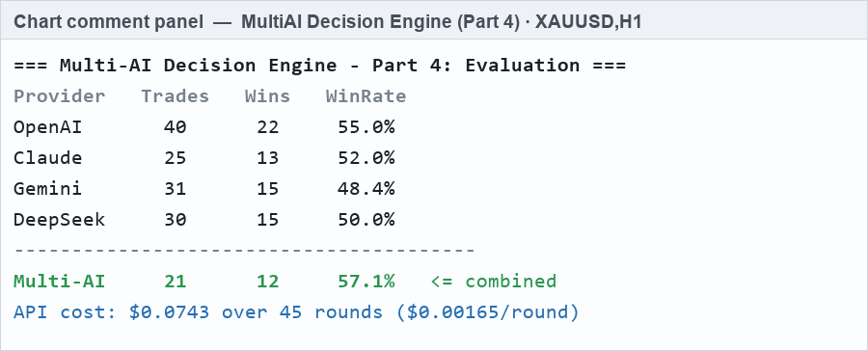Click DeepSeek's wins value 15
868x351 pixels.
tap(268, 220)
